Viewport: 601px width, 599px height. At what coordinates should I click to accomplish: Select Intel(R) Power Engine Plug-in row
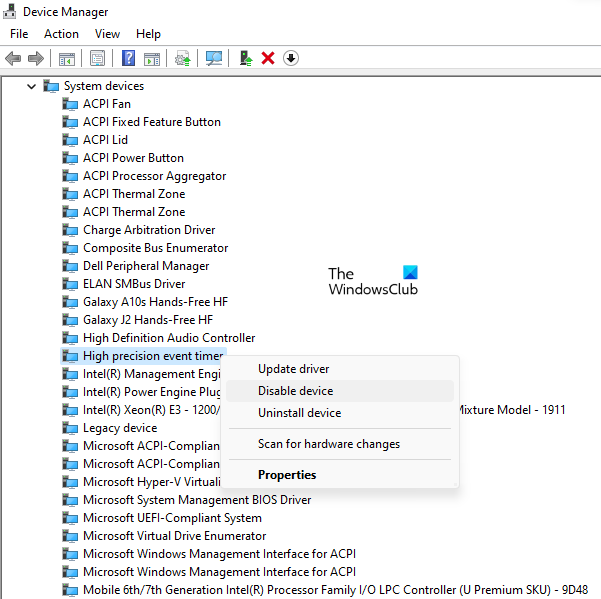(151, 392)
